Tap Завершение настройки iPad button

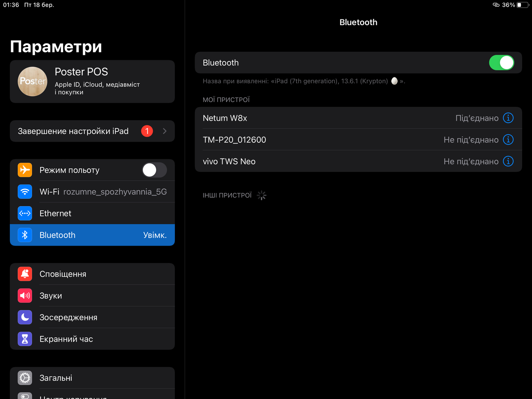[92, 131]
